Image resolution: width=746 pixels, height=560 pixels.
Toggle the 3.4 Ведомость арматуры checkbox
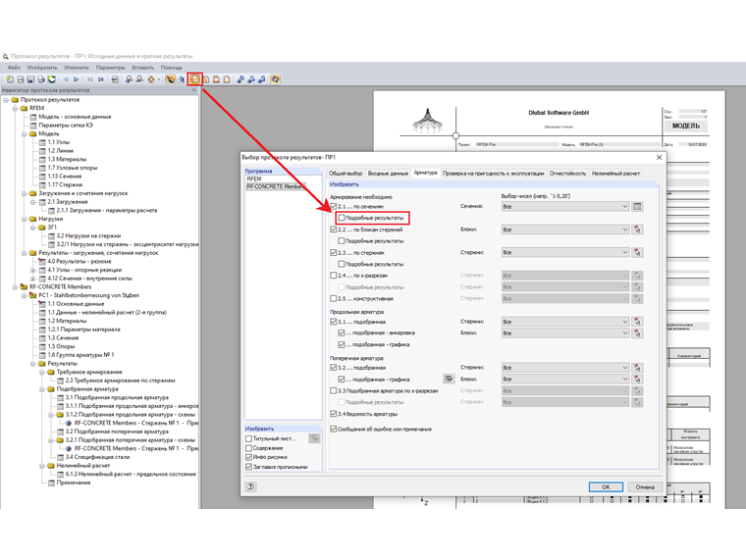point(333,414)
